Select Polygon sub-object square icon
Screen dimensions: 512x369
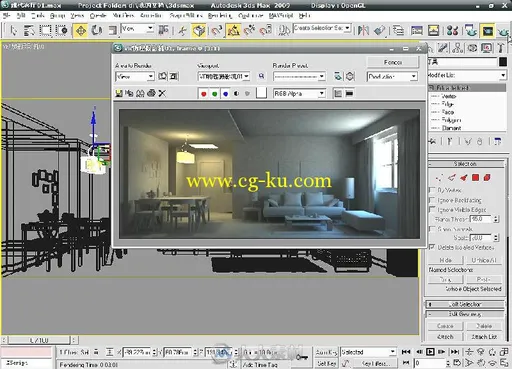pos(476,178)
